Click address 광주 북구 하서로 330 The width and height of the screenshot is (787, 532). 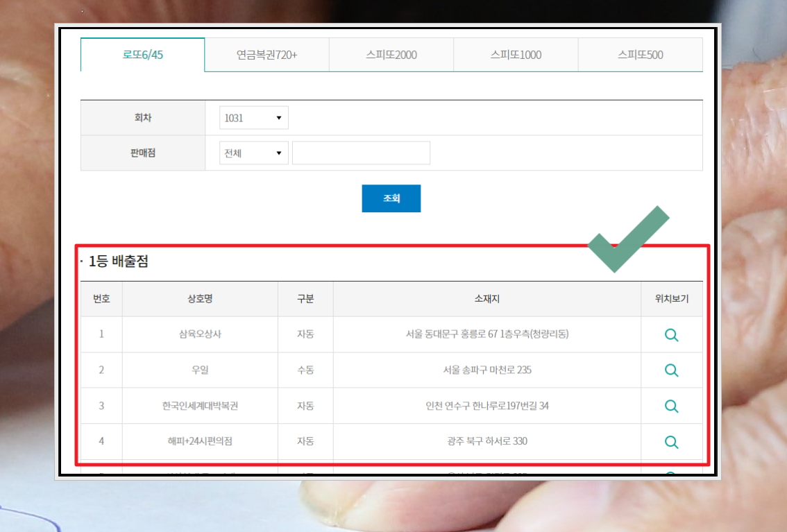(487, 441)
